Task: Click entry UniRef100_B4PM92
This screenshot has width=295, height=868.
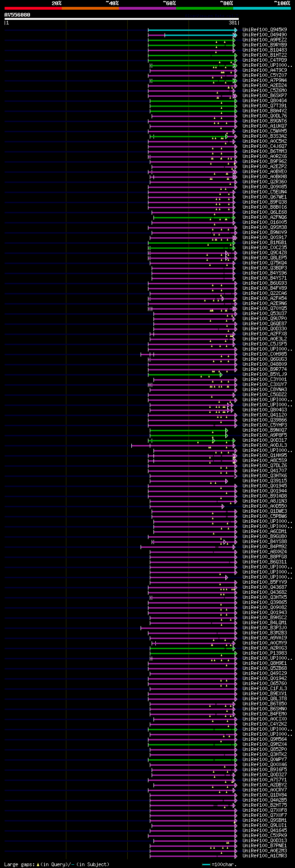Action: [265, 546]
